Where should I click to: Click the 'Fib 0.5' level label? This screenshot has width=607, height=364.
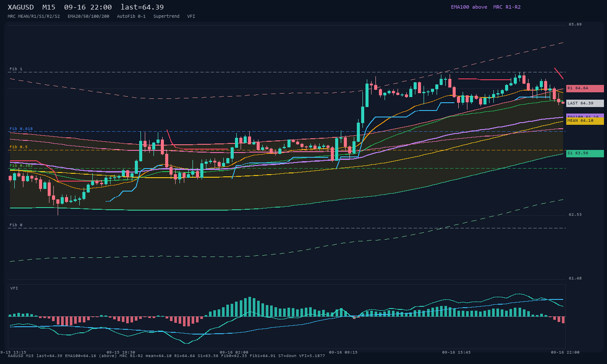pyautogui.click(x=19, y=147)
